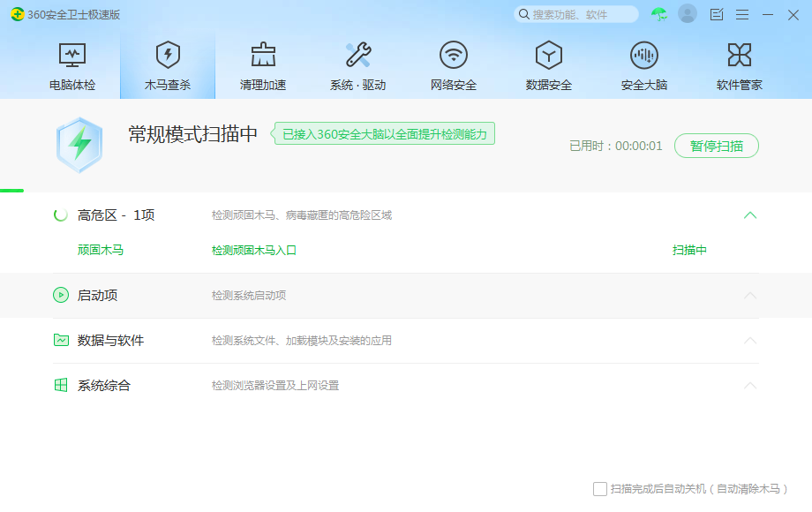Click the 高危区 loading spinner icon
The width and height of the screenshot is (812, 512).
61,215
